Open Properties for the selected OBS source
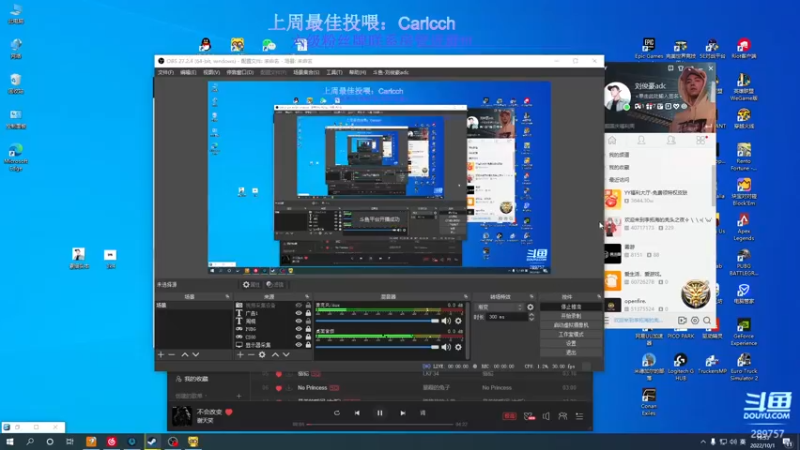 click(251, 285)
